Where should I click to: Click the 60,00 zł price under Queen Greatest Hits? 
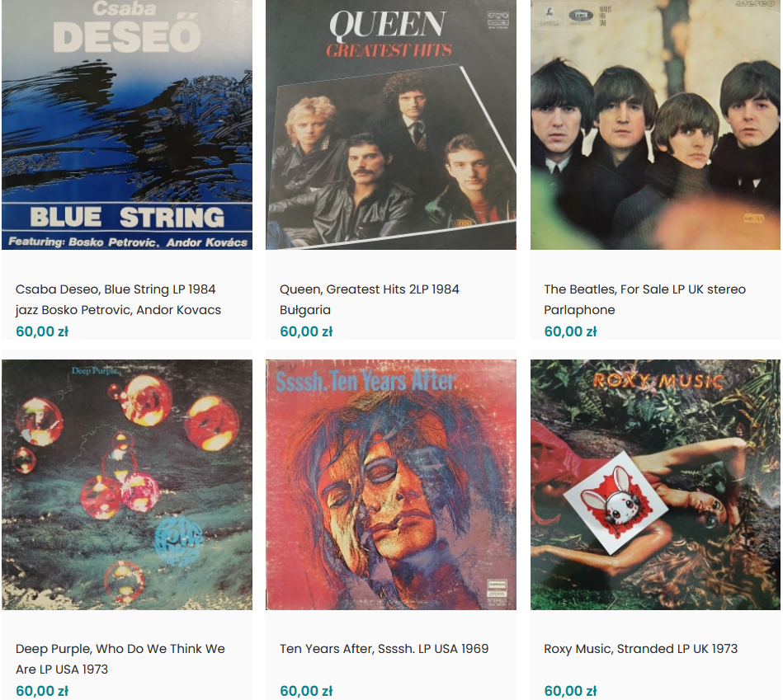[x=306, y=331]
